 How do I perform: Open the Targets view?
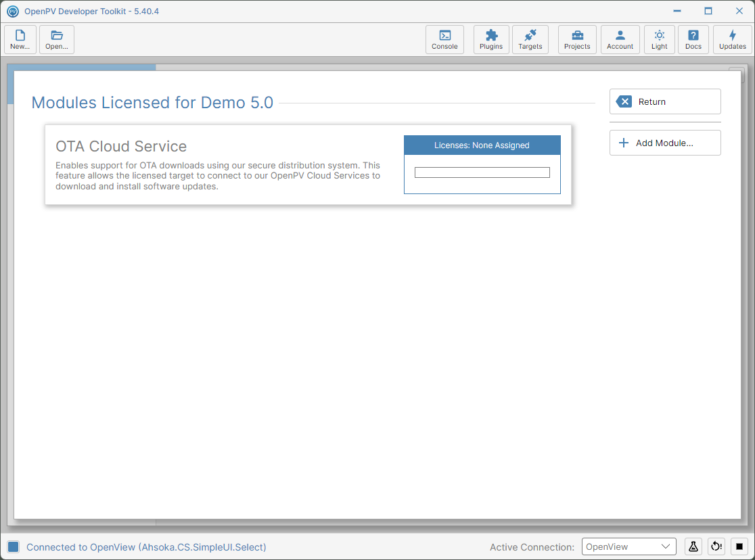(530, 39)
